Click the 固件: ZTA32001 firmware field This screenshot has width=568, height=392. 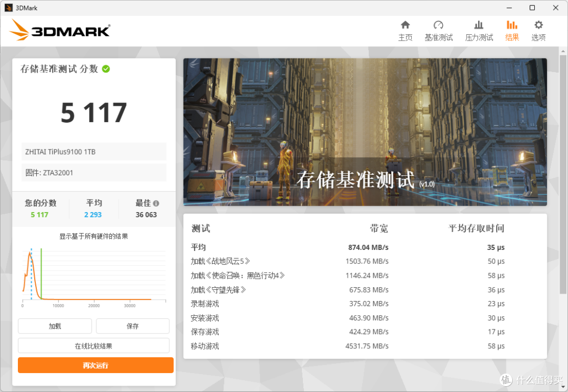click(x=94, y=173)
